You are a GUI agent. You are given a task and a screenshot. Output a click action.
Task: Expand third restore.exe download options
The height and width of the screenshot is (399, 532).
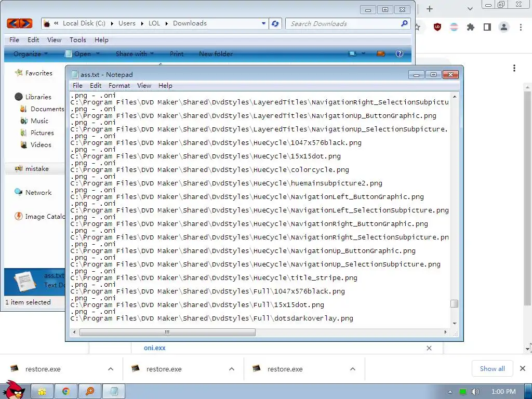pyautogui.click(x=353, y=369)
